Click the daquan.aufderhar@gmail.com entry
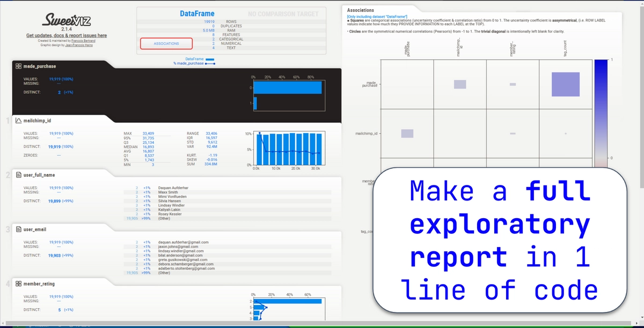The height and width of the screenshot is (328, 644). (183, 242)
